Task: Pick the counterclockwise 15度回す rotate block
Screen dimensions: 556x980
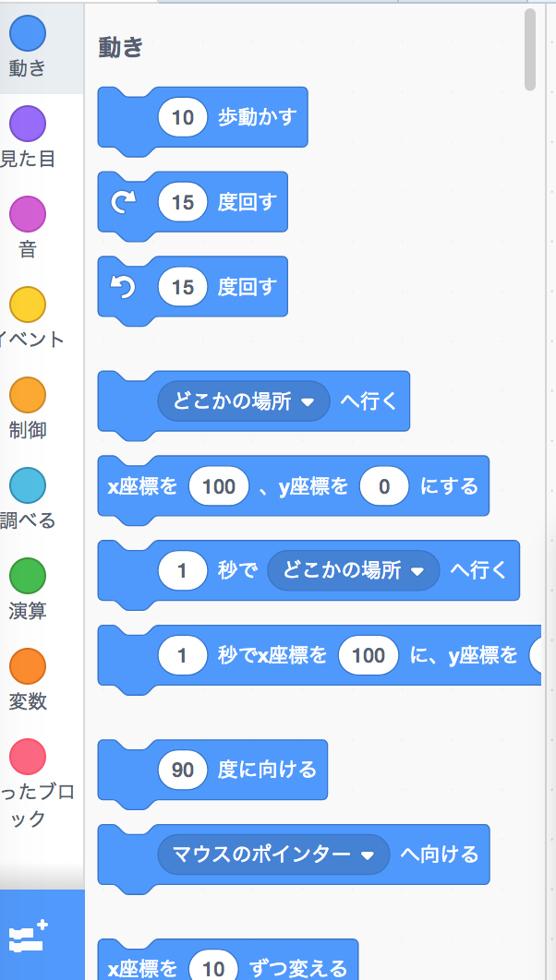Action: pyautogui.click(x=192, y=287)
